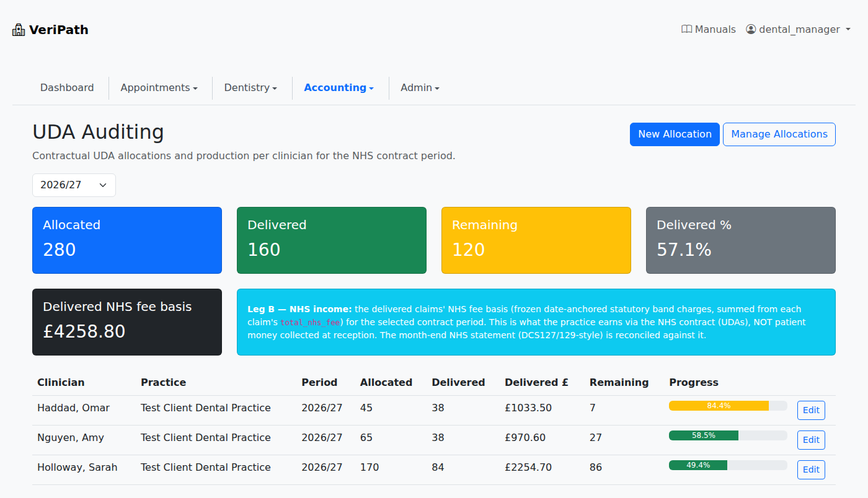Click the UDA Auditing page heading
Image resolution: width=868 pixels, height=498 pixels.
coord(98,133)
